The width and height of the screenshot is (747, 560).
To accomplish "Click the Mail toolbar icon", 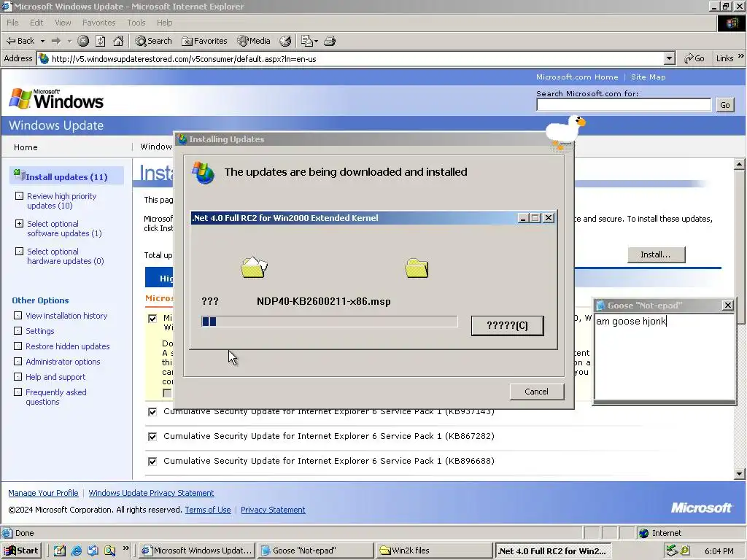I will pyautogui.click(x=307, y=41).
